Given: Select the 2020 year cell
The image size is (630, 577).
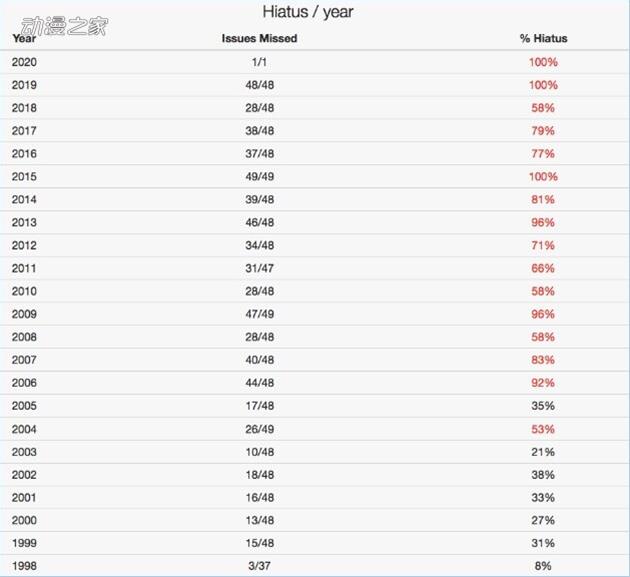Looking at the screenshot, I should coord(24,62).
